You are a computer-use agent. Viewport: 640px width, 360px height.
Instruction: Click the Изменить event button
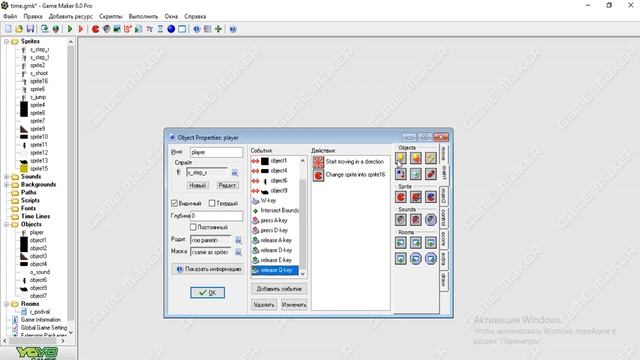coord(294,305)
